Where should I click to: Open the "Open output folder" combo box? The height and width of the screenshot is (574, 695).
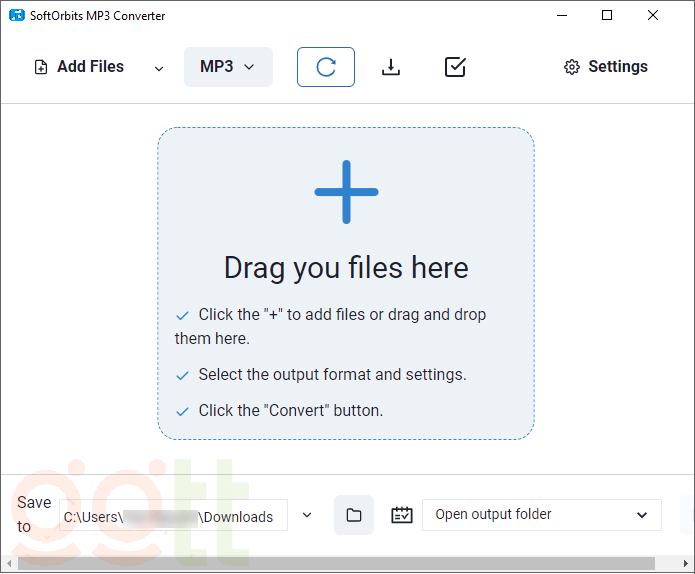(x=542, y=515)
